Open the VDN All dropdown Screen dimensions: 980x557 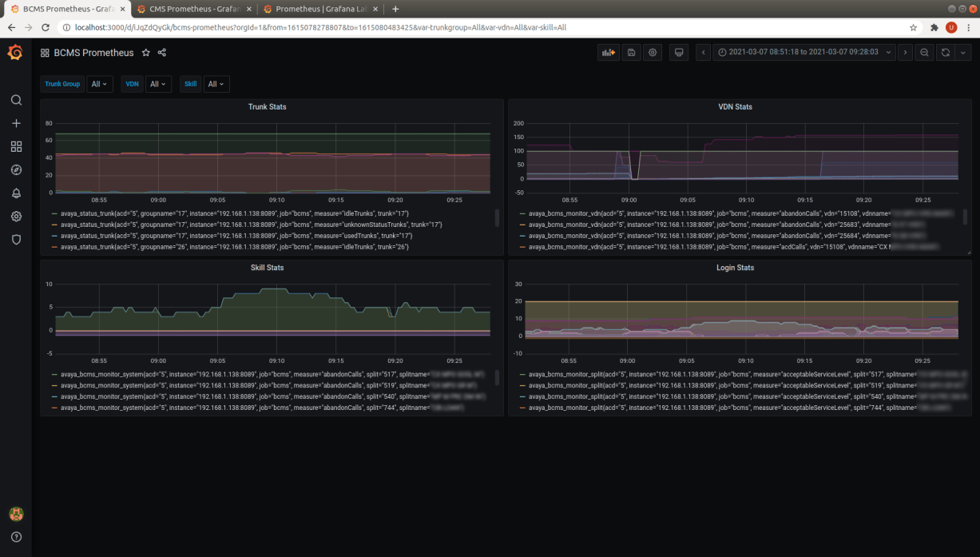click(158, 84)
